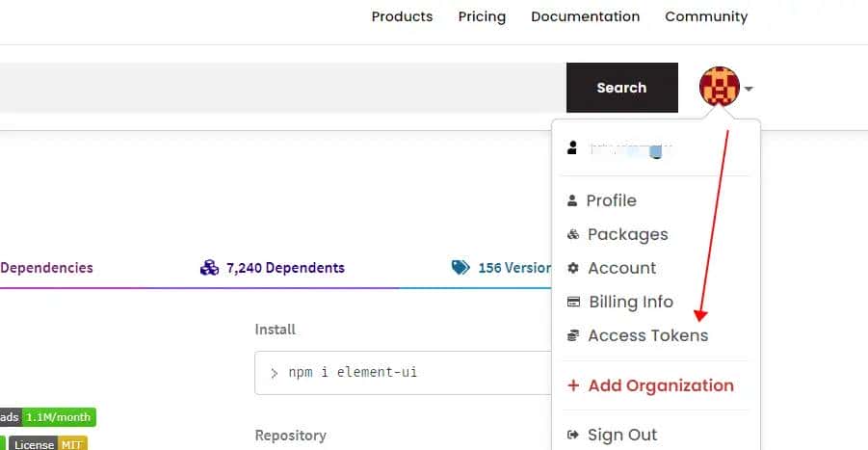
Task: Visit the Community link
Action: coord(706,16)
